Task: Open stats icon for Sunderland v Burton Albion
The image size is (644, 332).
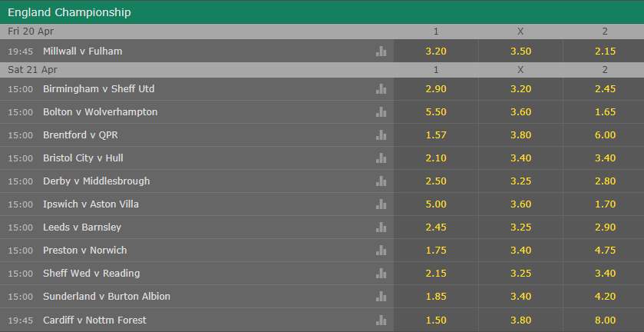Action: click(x=381, y=296)
